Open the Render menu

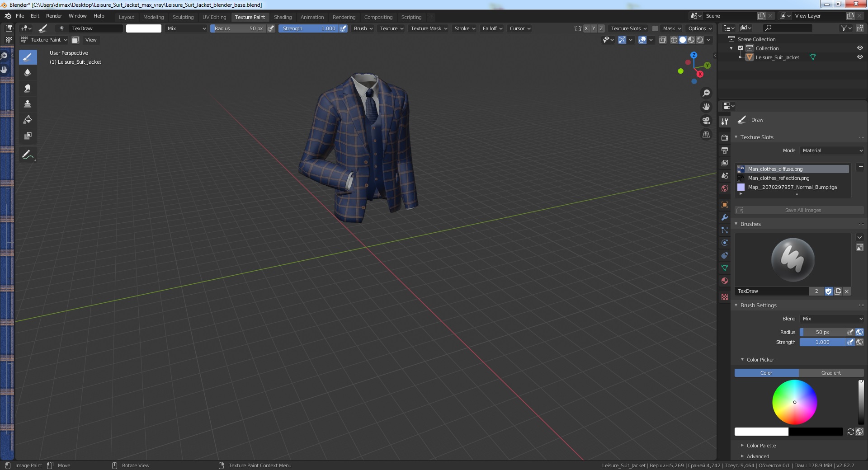pyautogui.click(x=54, y=16)
